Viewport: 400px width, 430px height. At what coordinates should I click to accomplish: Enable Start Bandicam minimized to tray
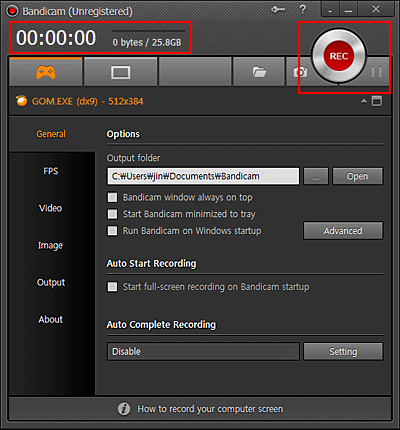click(112, 214)
